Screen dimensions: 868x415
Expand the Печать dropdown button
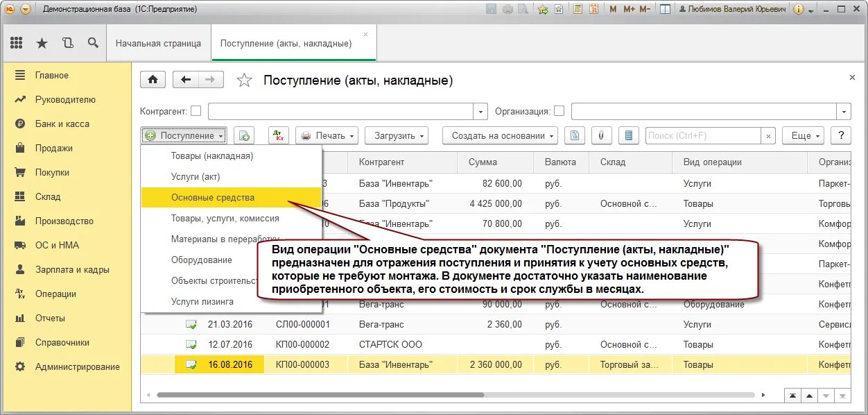point(327,136)
